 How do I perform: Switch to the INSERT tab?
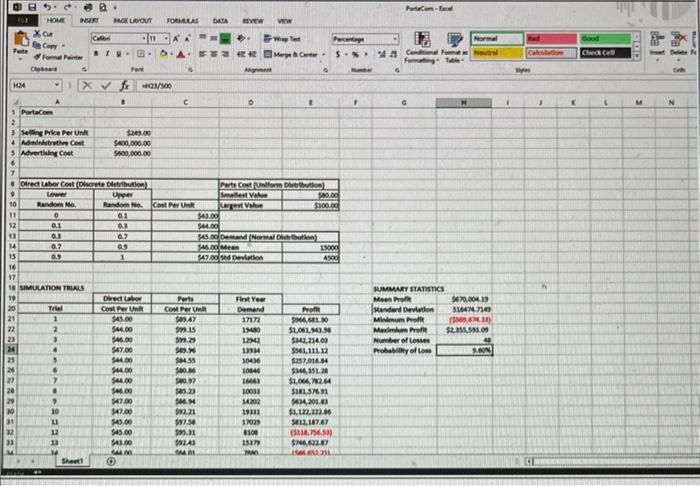coord(89,21)
